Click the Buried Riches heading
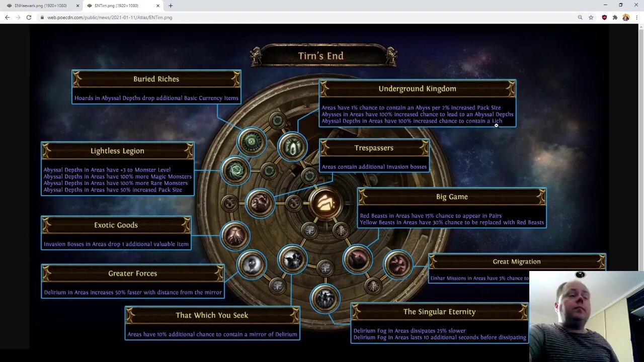The image size is (644, 362). click(x=156, y=79)
